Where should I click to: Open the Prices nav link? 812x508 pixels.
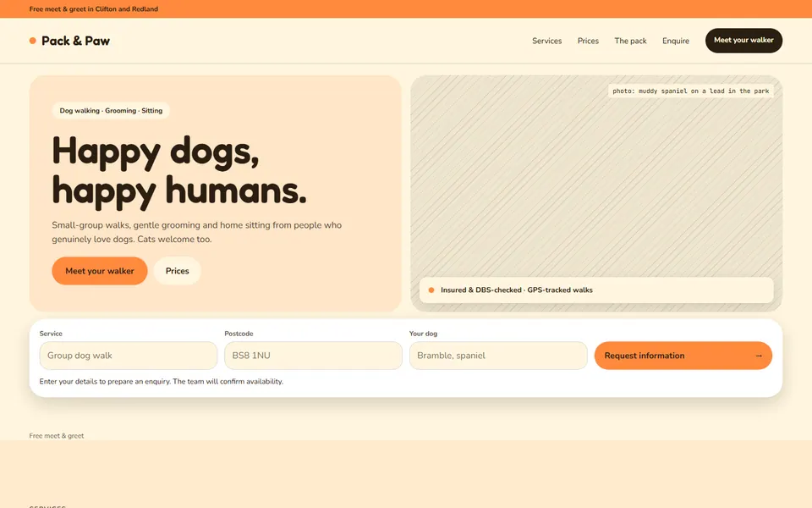pyautogui.click(x=588, y=41)
